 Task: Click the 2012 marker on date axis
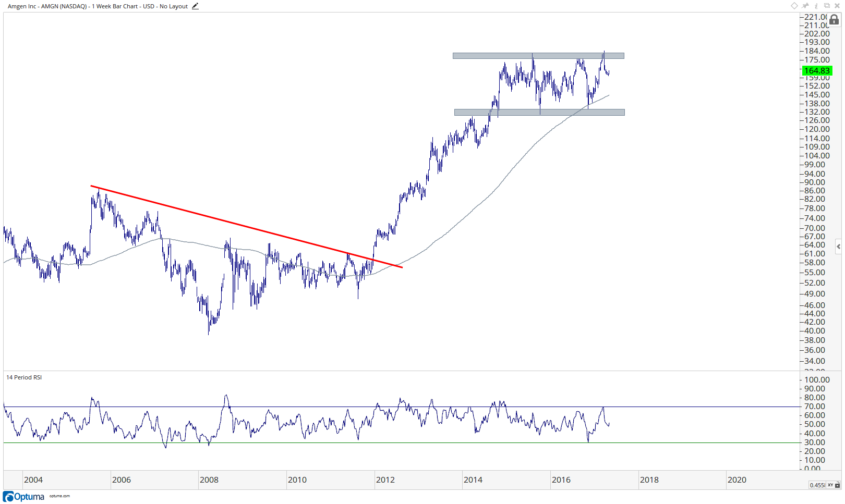tap(385, 480)
